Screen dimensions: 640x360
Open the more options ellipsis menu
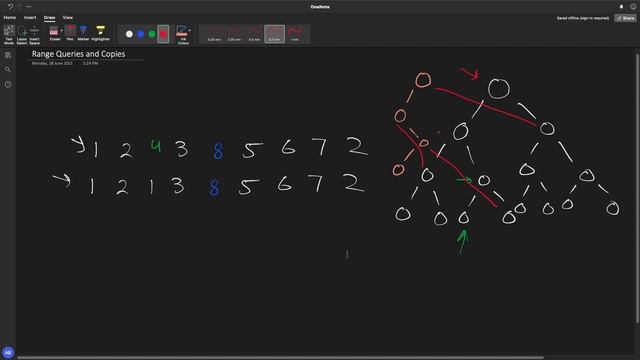coord(29,7)
